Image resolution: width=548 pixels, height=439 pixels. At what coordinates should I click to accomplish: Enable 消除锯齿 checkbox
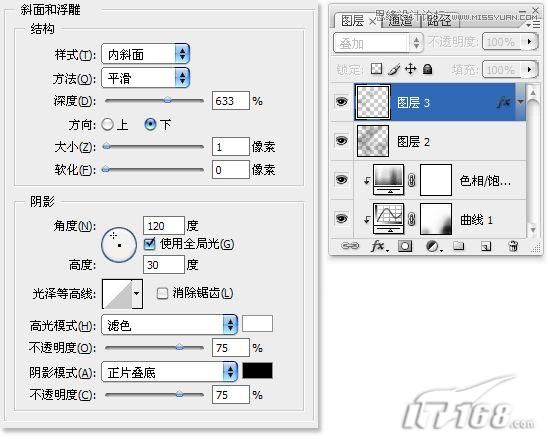pos(162,293)
